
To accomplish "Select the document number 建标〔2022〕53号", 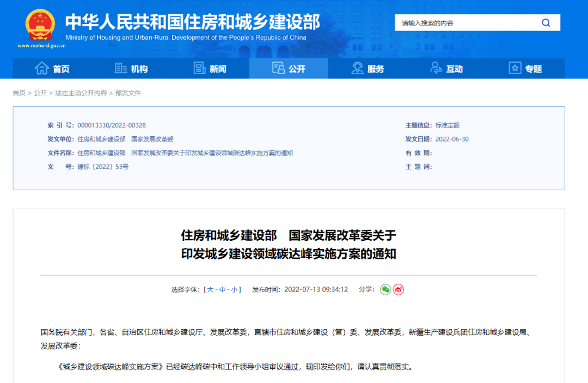I will click(x=103, y=167).
